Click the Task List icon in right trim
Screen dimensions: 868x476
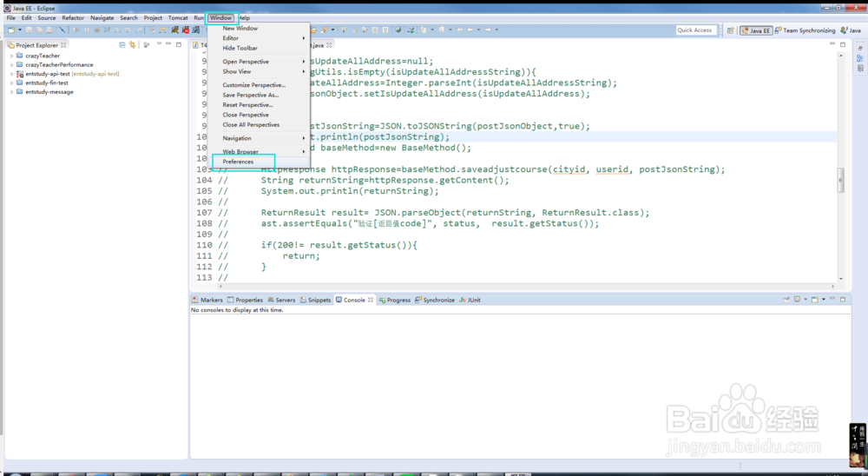(860, 68)
